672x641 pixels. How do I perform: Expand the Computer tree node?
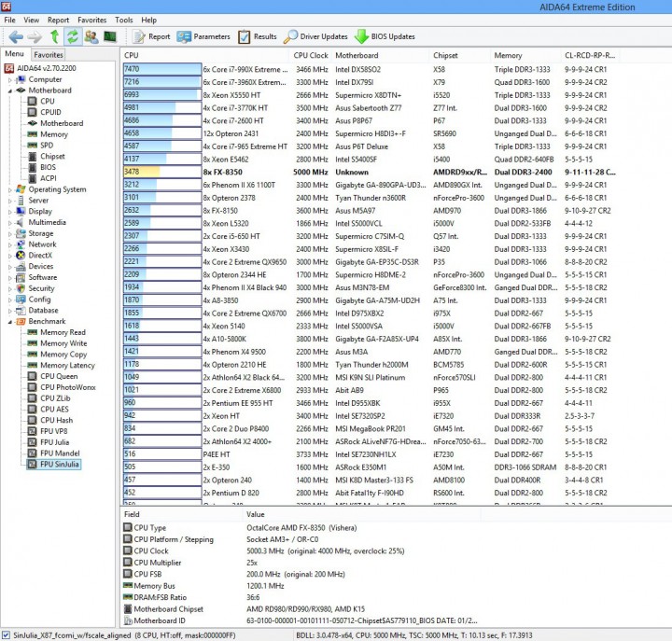(x=10, y=79)
